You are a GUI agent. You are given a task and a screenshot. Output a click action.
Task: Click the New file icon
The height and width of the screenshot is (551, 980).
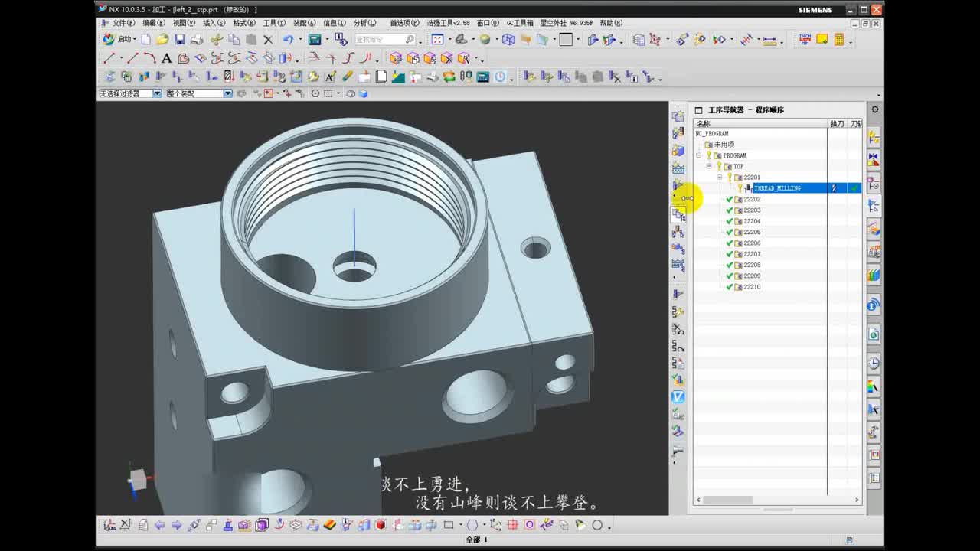pyautogui.click(x=145, y=39)
